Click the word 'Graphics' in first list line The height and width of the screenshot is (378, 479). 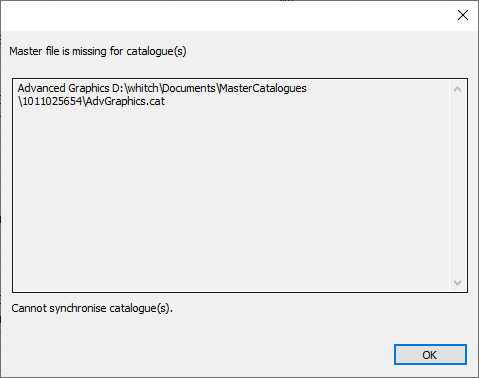pos(89,88)
